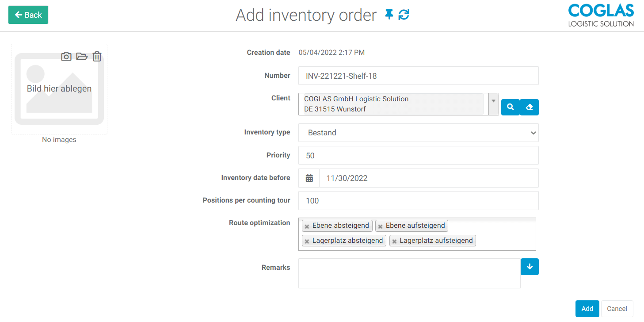Expand the Client dropdown arrow

tap(493, 101)
